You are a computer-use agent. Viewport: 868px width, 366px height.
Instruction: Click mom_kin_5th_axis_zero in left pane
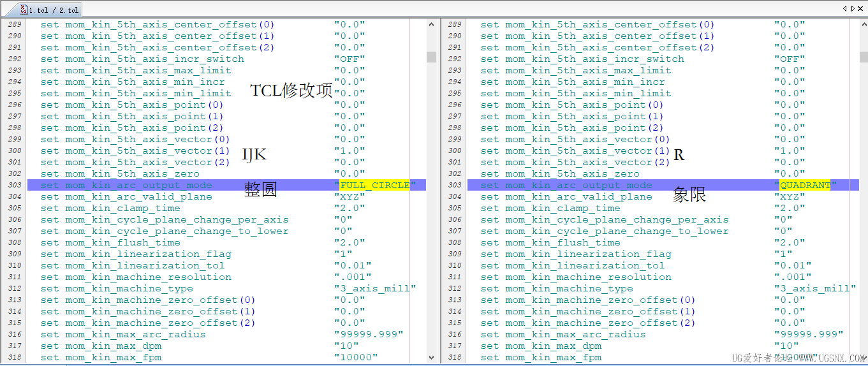[x=132, y=174]
